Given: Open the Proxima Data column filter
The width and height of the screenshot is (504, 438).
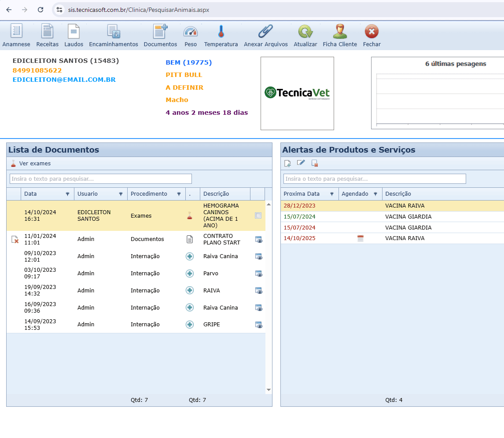Looking at the screenshot, I should 332,194.
